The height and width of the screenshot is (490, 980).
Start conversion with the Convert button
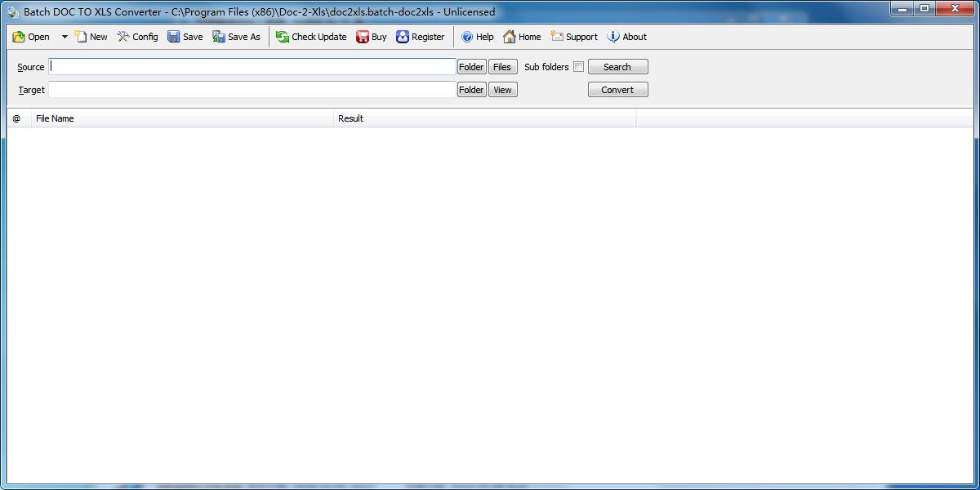point(617,90)
